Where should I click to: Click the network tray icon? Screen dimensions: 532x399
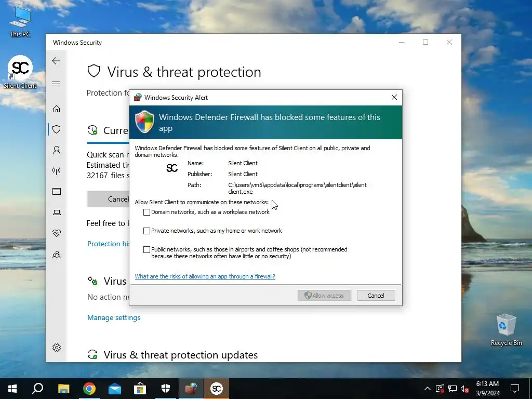[453, 389]
